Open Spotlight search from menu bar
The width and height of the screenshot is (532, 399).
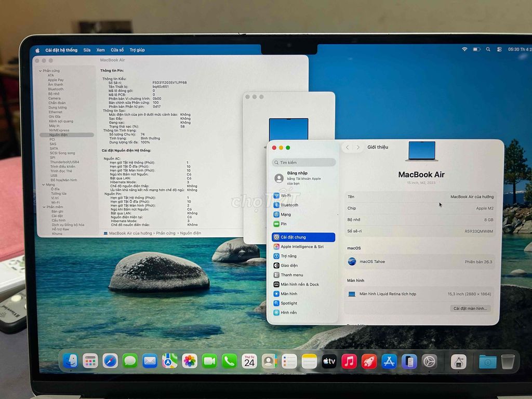[x=488, y=49]
